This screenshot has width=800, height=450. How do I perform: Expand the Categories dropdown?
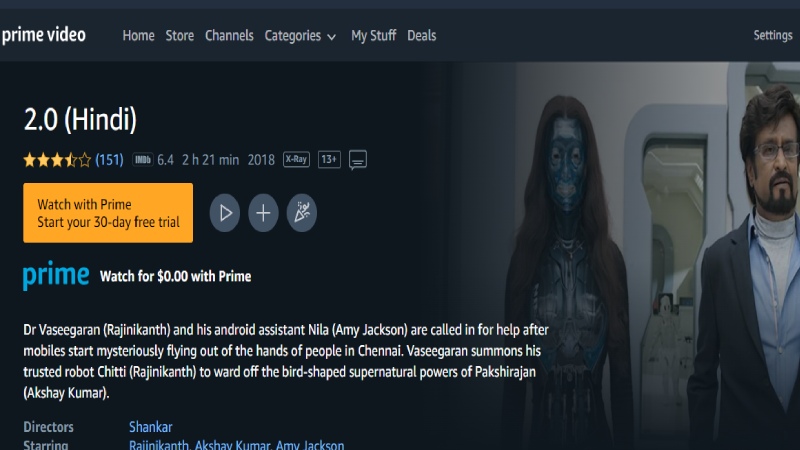pos(300,36)
